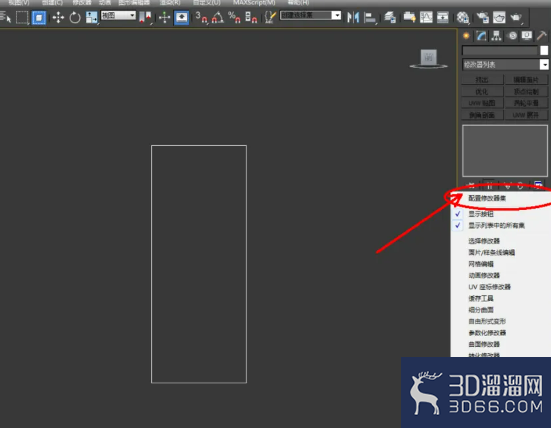Choose the Rectangular Selection Region tool

(x=22, y=17)
